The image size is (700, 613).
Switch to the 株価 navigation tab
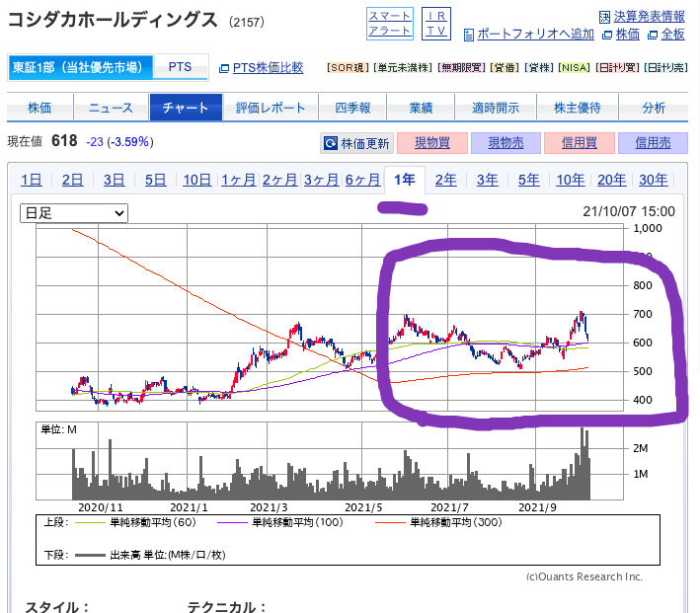[x=39, y=108]
